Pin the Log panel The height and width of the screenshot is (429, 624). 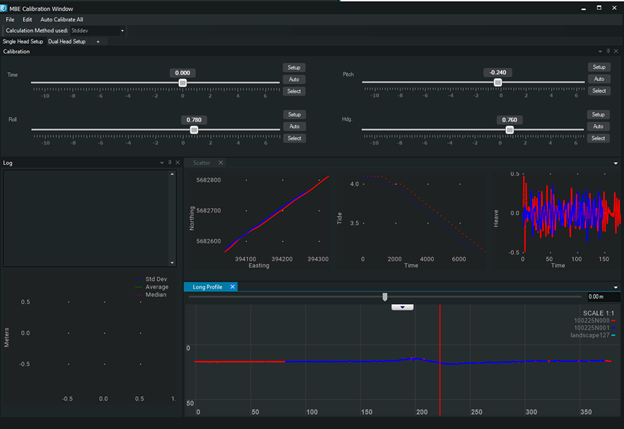[x=170, y=162]
